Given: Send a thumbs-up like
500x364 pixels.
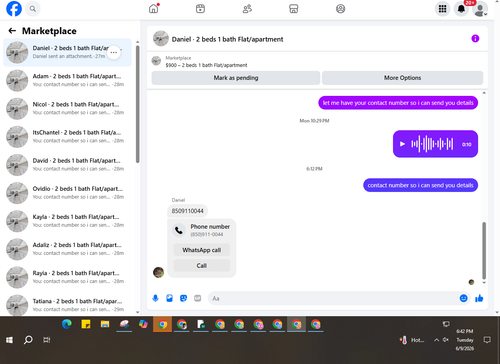Looking at the screenshot, I should [479, 298].
